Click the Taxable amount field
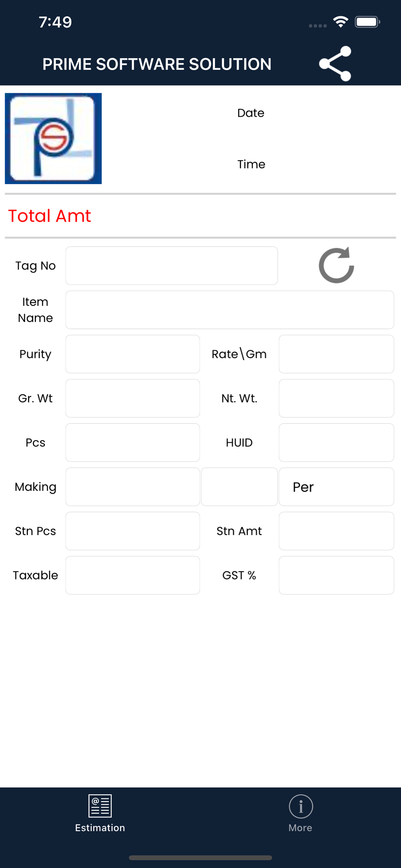The height and width of the screenshot is (868, 401). click(133, 575)
